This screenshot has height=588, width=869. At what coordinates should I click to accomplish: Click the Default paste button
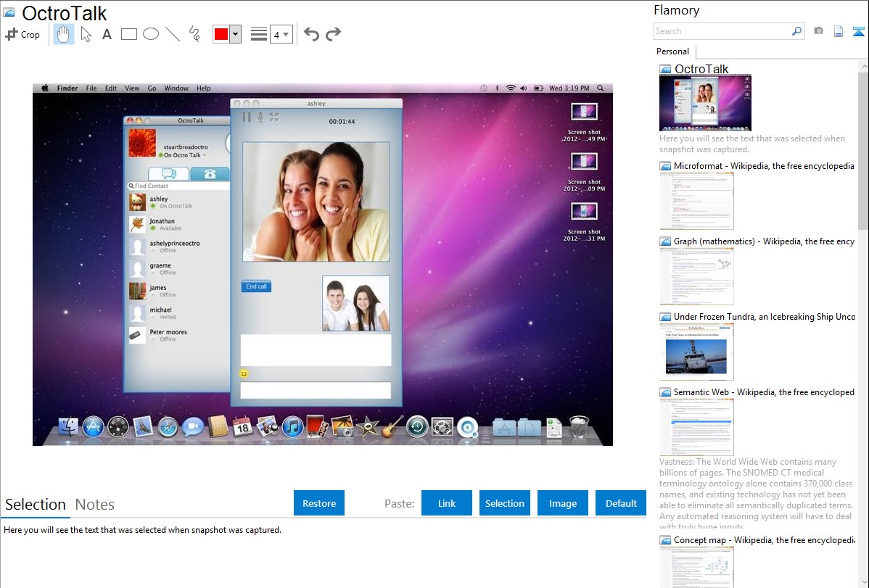click(621, 503)
